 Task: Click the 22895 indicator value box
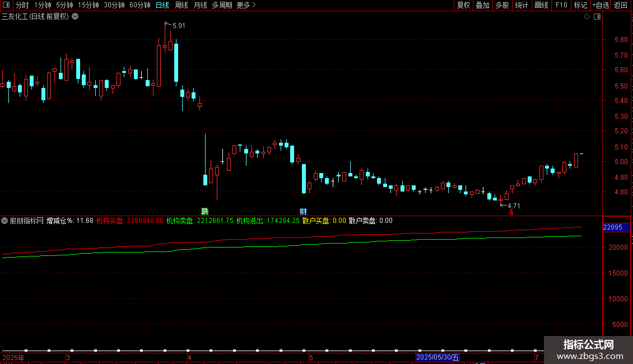(616, 227)
